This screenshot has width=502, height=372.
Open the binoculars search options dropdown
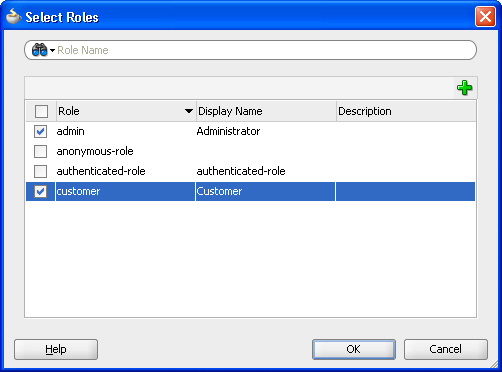coord(43,50)
